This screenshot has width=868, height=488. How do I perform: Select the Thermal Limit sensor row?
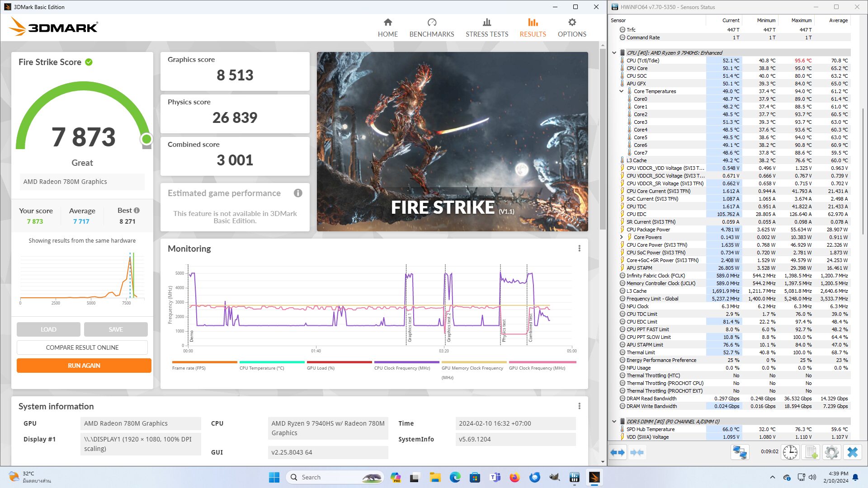click(x=735, y=352)
